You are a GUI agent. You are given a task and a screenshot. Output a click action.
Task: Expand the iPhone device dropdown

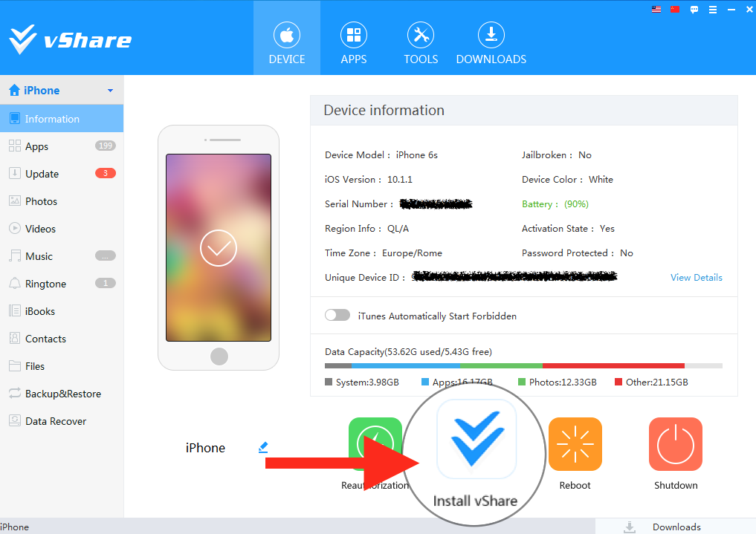click(111, 91)
